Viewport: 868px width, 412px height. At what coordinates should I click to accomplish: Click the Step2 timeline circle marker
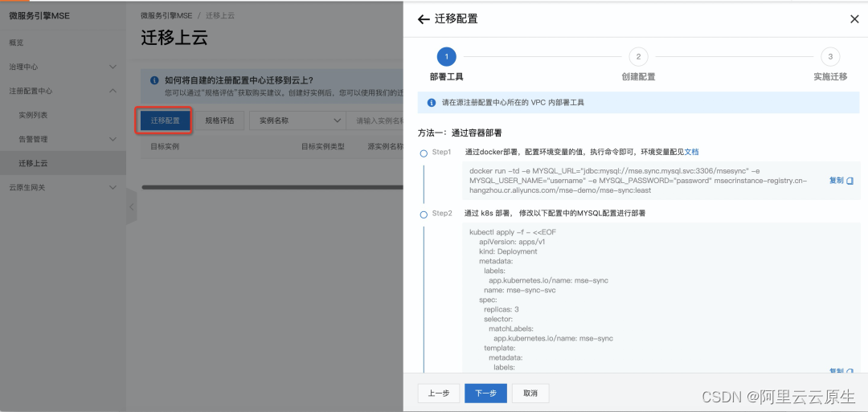(424, 214)
